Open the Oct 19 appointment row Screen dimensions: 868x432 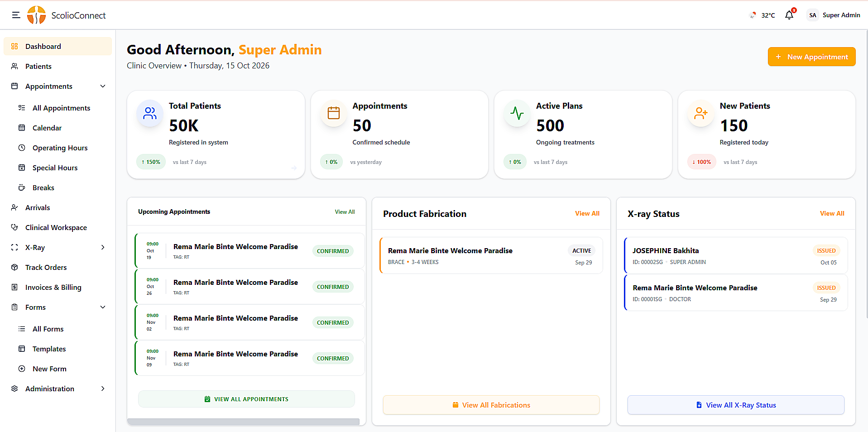249,250
